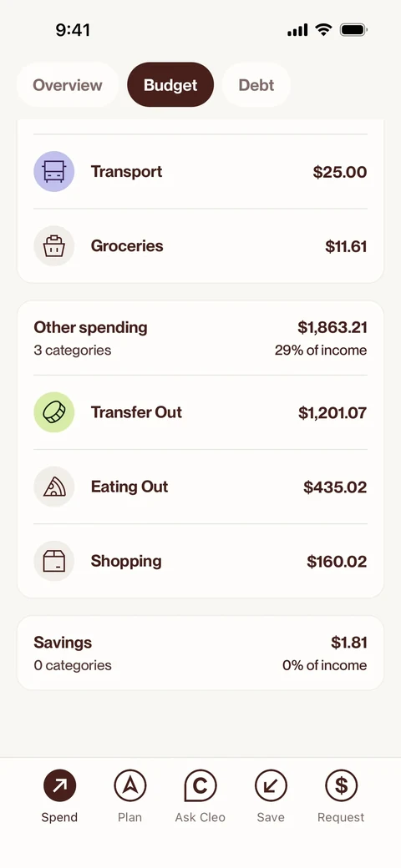401x868 pixels.
Task: Switch to the Debt tab
Action: (256, 84)
